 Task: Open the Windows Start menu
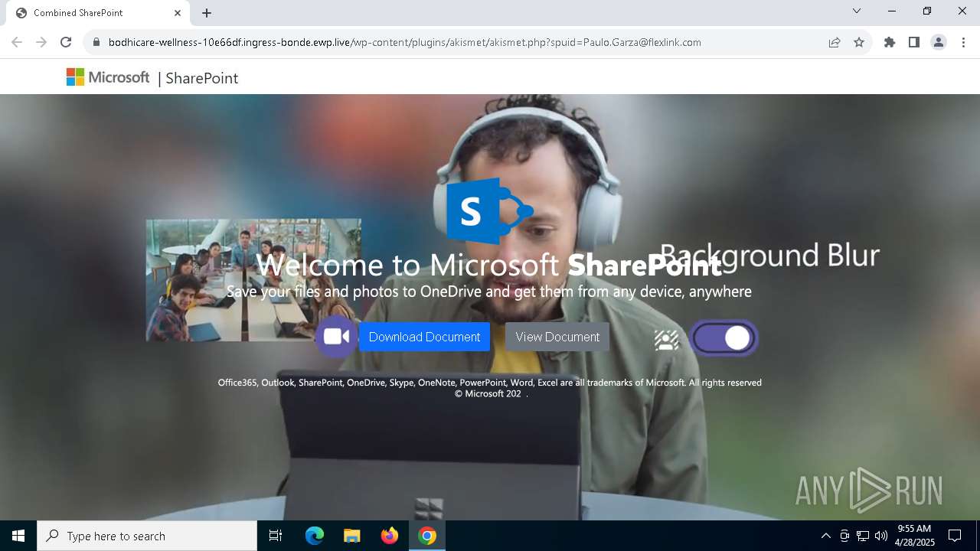[x=18, y=536]
